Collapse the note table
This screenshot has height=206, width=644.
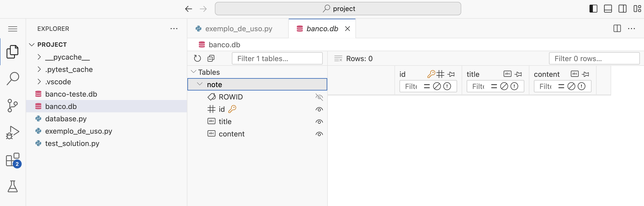click(x=200, y=84)
